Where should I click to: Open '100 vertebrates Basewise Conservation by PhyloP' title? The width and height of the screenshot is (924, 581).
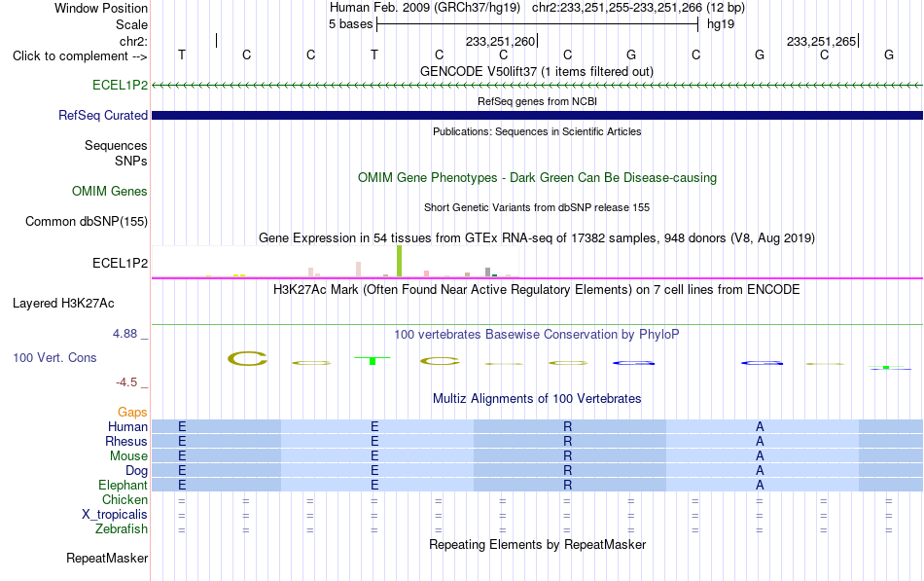click(x=537, y=335)
